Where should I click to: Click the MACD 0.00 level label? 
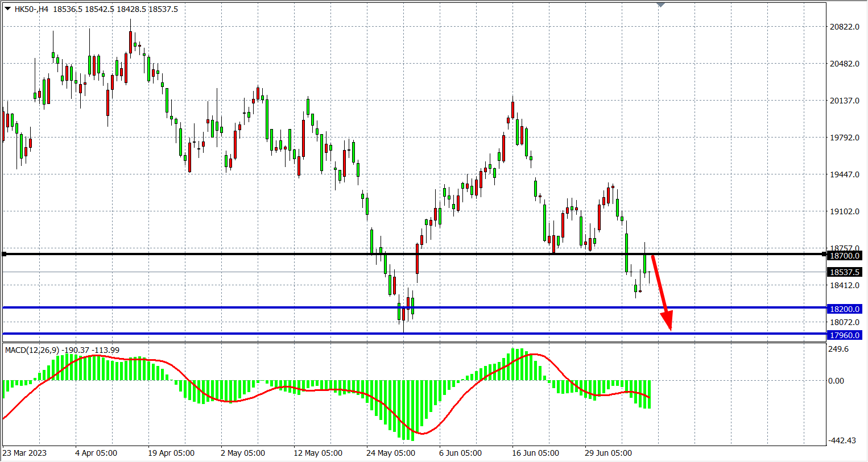tap(836, 381)
